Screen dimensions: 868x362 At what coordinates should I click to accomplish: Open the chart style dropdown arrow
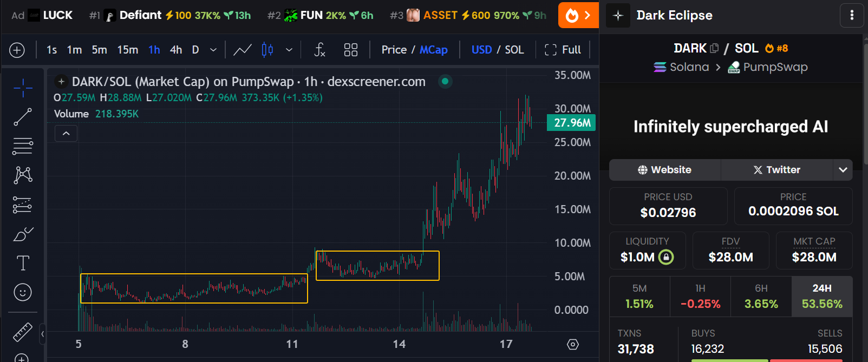point(289,50)
